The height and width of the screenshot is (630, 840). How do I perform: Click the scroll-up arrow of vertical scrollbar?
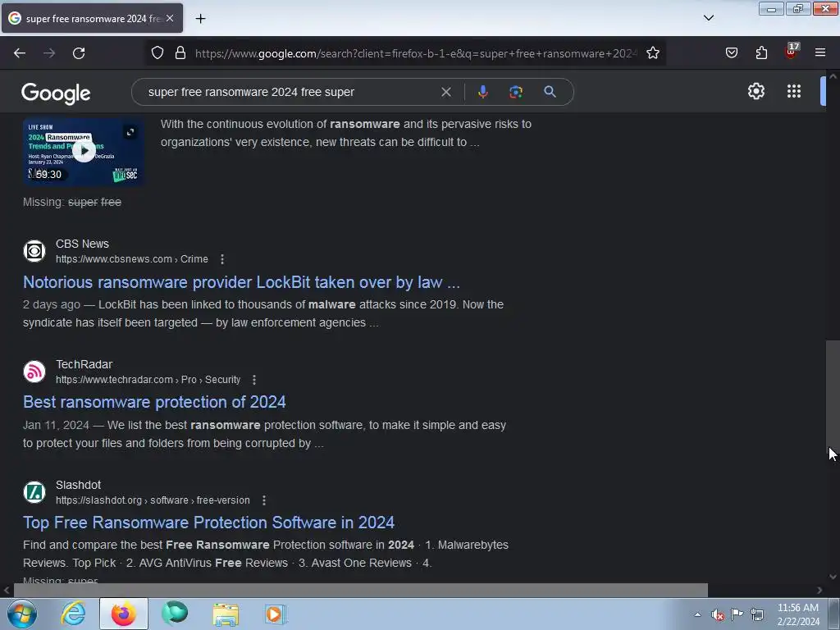[x=833, y=76]
